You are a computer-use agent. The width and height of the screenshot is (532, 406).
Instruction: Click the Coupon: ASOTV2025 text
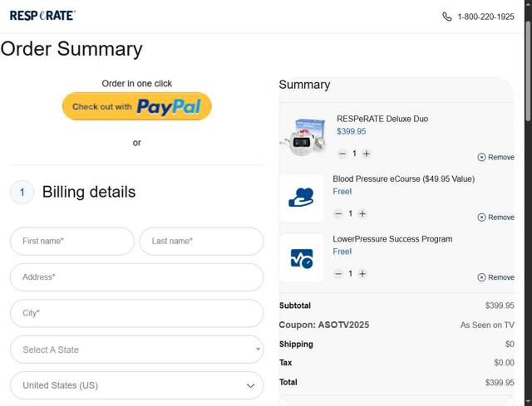coord(324,325)
